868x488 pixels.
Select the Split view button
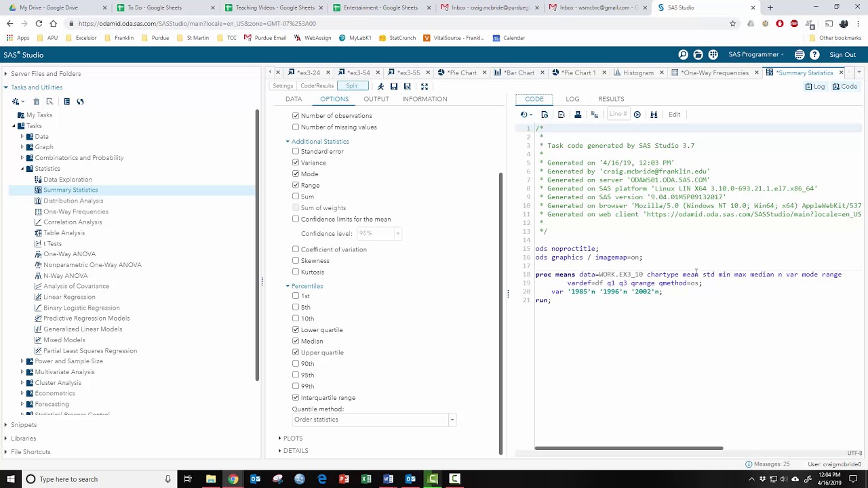tap(351, 86)
